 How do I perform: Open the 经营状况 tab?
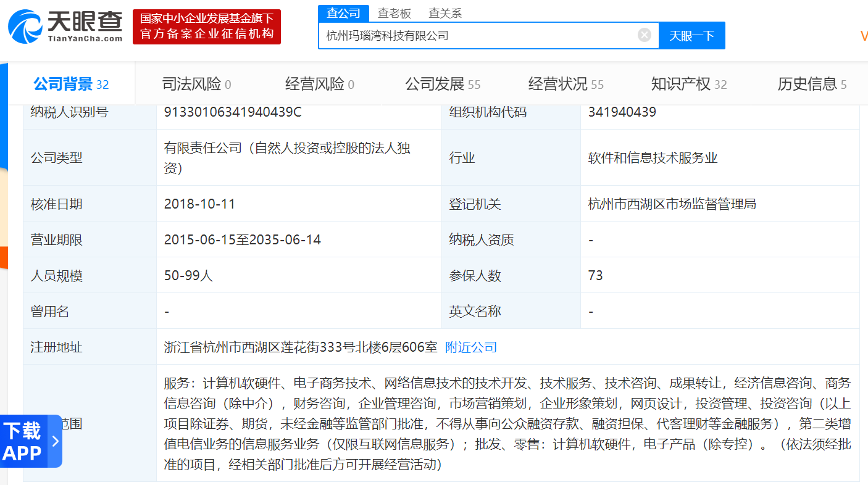566,85
